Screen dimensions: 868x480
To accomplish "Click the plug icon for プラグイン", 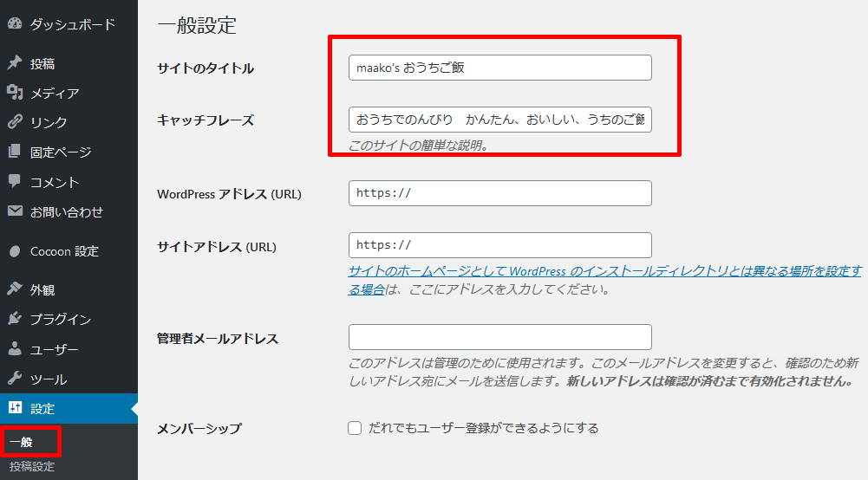I will [15, 319].
